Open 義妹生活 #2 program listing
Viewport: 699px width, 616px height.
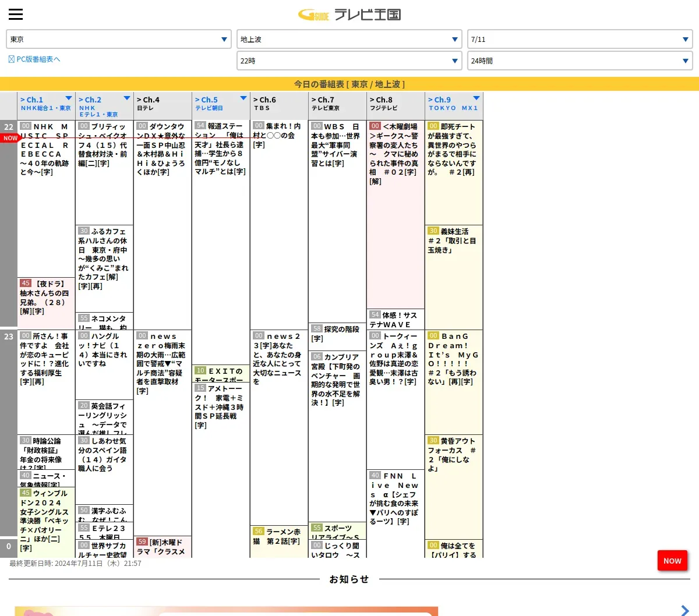point(454,277)
